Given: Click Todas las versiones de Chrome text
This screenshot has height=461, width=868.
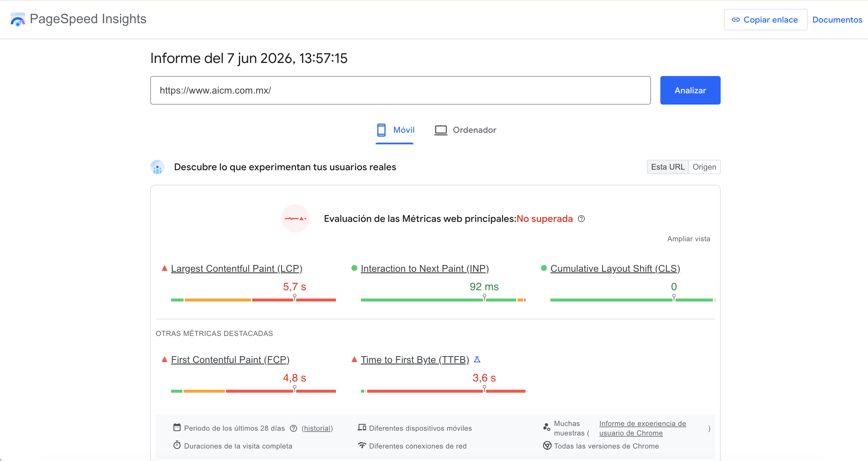Looking at the screenshot, I should (606, 446).
